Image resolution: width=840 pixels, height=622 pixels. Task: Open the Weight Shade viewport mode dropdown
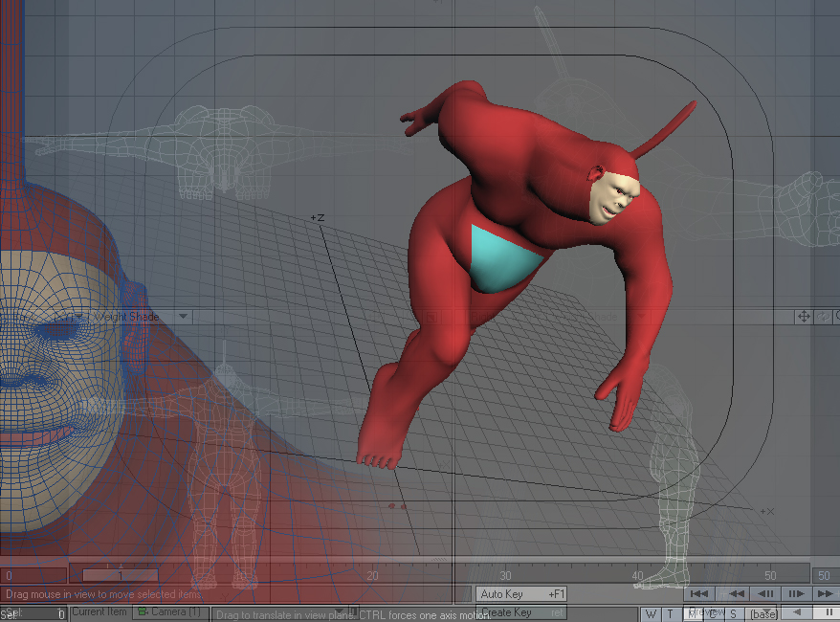point(141,317)
